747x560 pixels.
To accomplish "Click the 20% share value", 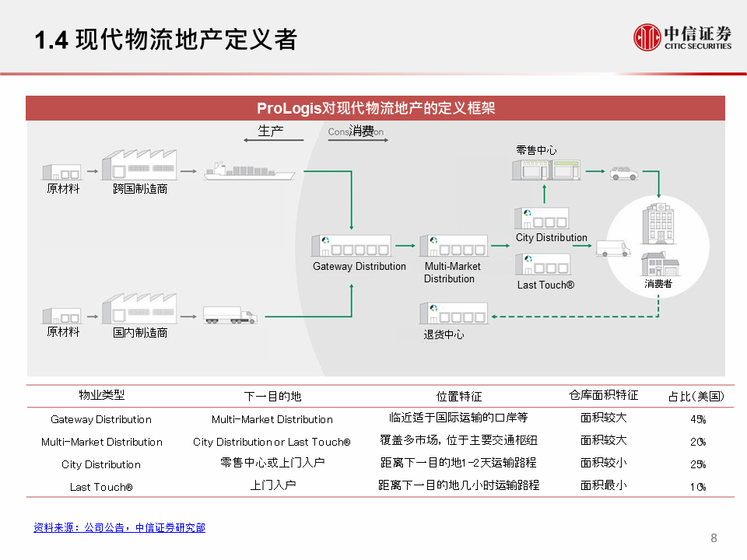I will [x=698, y=442].
